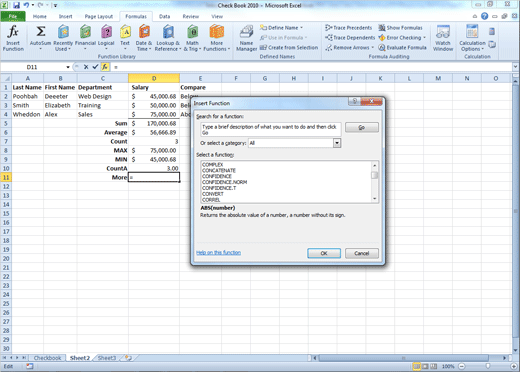Click the Undo icon in the quick access toolbar
Viewport: 520px width, 372px height.
coord(26,5)
